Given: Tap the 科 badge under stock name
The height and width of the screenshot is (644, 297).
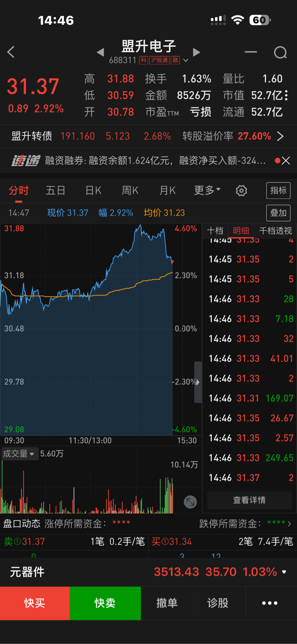Looking at the screenshot, I should 143,60.
